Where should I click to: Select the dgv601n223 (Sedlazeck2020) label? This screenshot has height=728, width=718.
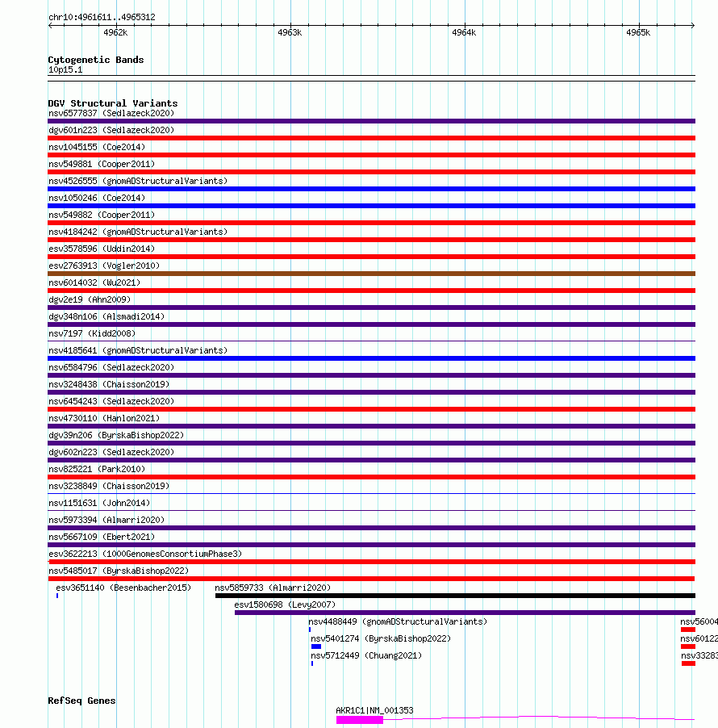click(x=111, y=130)
